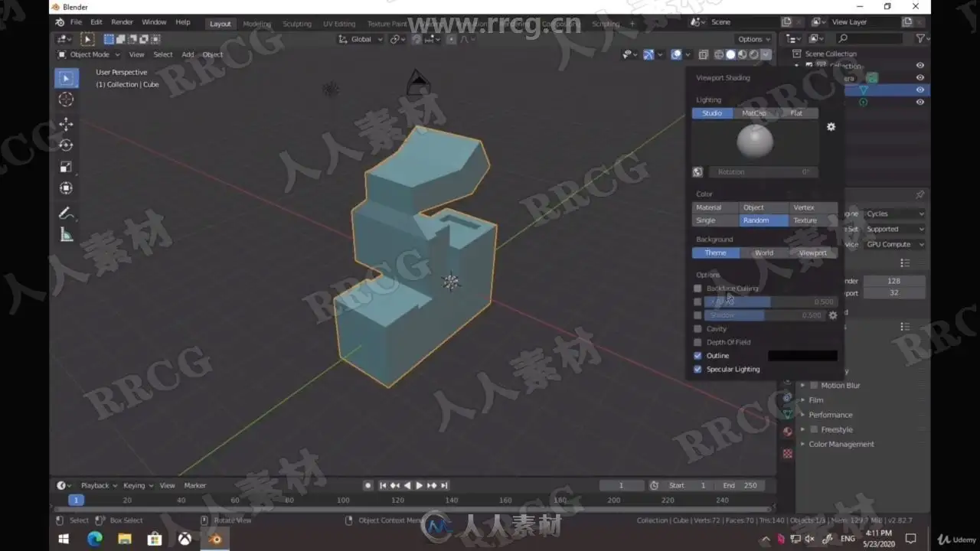
Task: Toggle world space lighting icon
Action: (x=697, y=172)
